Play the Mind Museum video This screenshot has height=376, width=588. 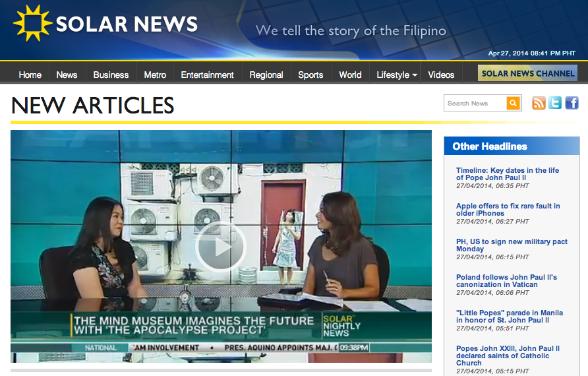click(x=221, y=247)
